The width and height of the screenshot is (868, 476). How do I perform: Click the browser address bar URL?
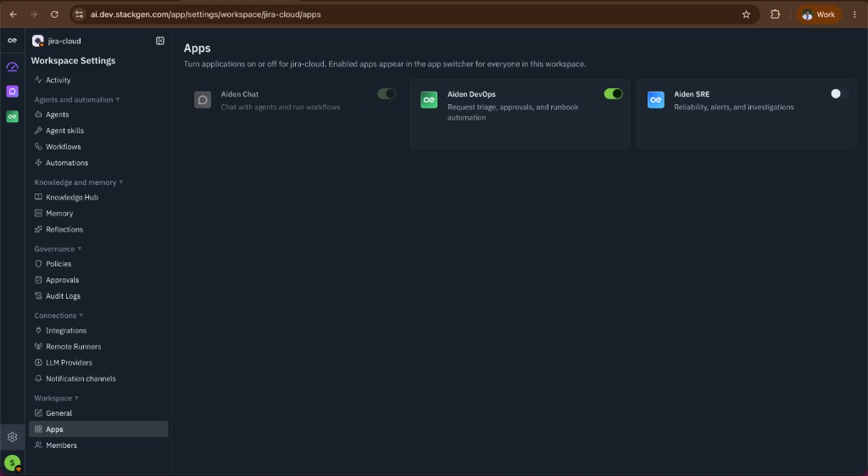205,14
